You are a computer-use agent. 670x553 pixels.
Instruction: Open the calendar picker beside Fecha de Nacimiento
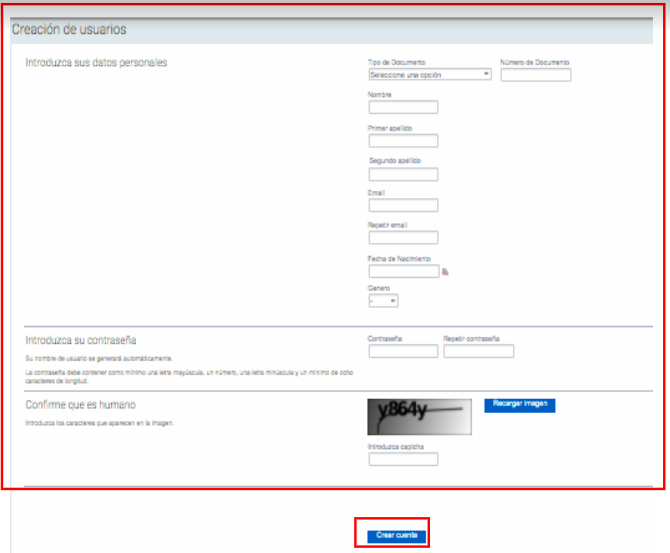445,271
